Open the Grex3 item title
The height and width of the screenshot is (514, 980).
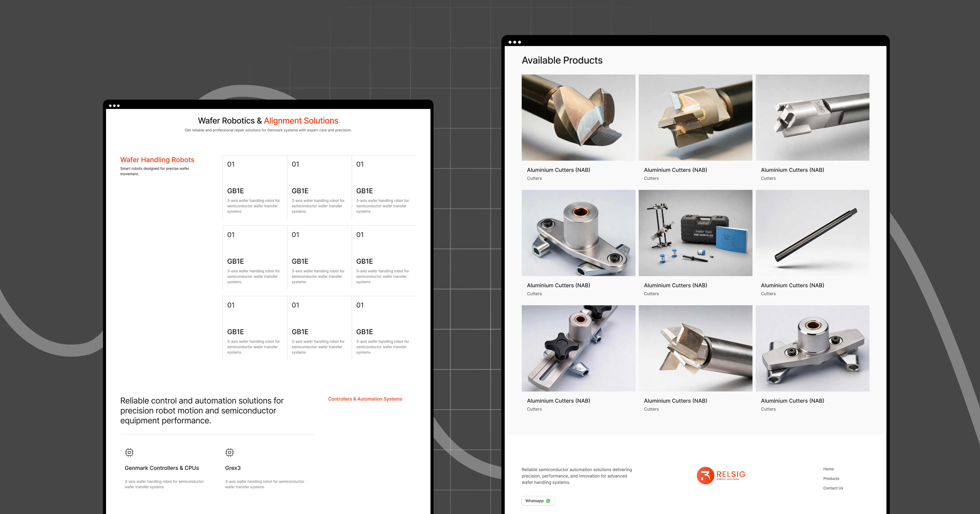point(233,468)
